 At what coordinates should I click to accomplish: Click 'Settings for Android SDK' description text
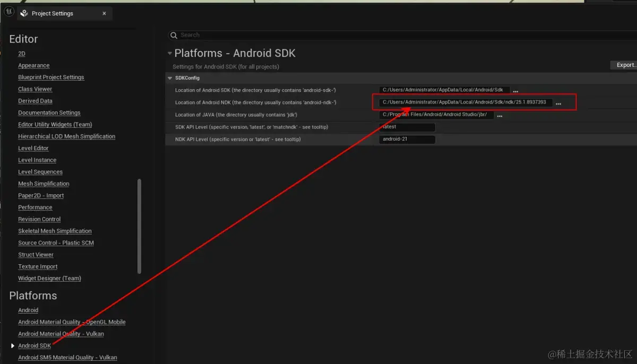(x=226, y=67)
